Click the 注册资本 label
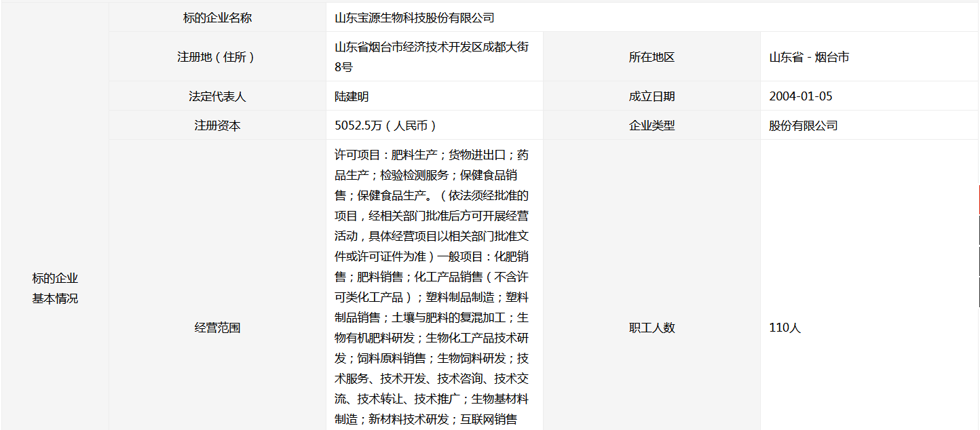The image size is (980, 430). point(217,125)
